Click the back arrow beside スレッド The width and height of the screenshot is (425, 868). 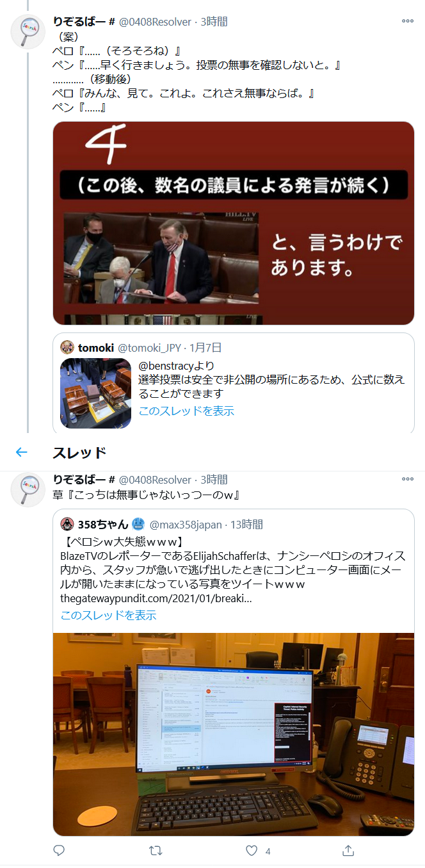click(x=22, y=452)
